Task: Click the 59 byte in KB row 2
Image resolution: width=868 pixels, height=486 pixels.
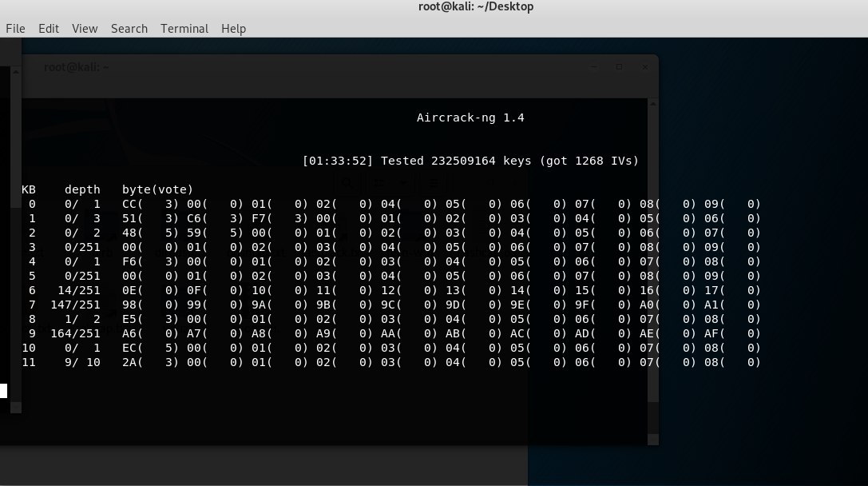Action: 194,233
